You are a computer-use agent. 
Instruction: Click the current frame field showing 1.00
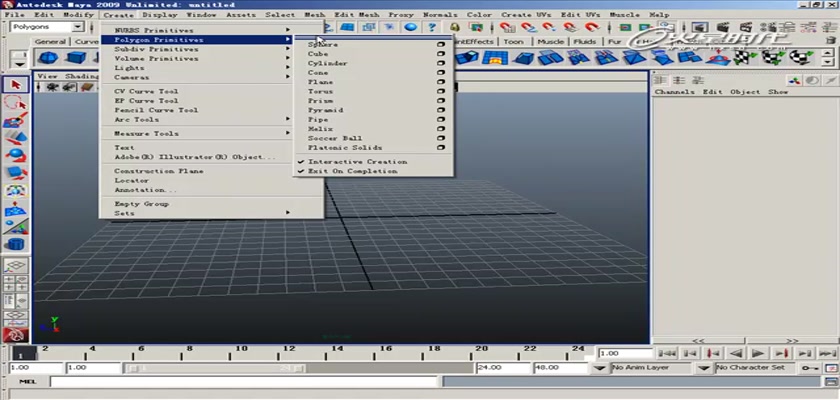[x=625, y=353]
